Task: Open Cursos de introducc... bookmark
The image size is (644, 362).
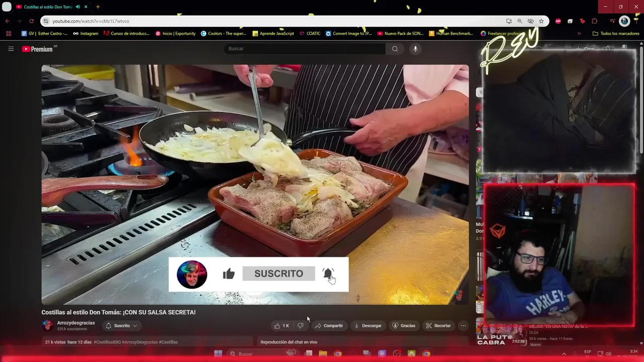Action: 126,34
